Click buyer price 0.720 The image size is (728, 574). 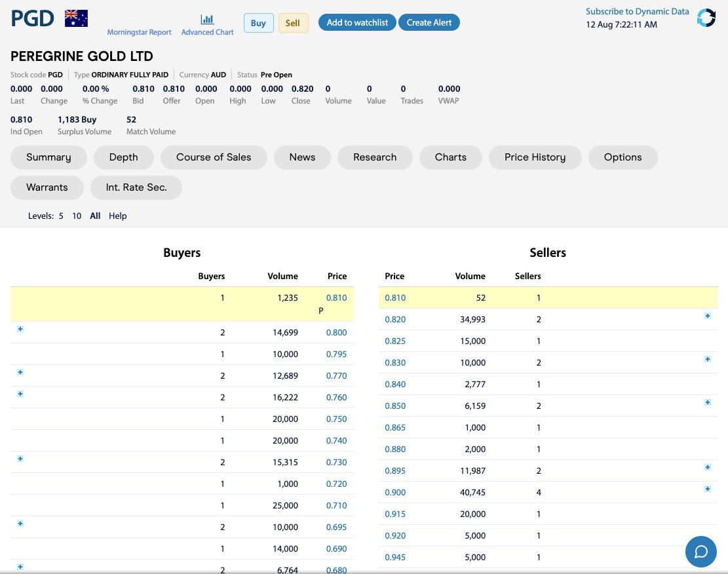pyautogui.click(x=336, y=484)
